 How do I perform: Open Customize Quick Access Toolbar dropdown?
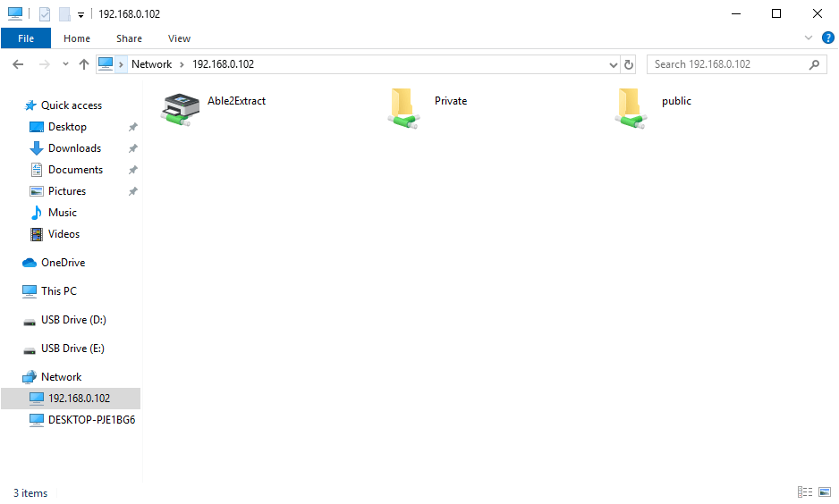81,15
